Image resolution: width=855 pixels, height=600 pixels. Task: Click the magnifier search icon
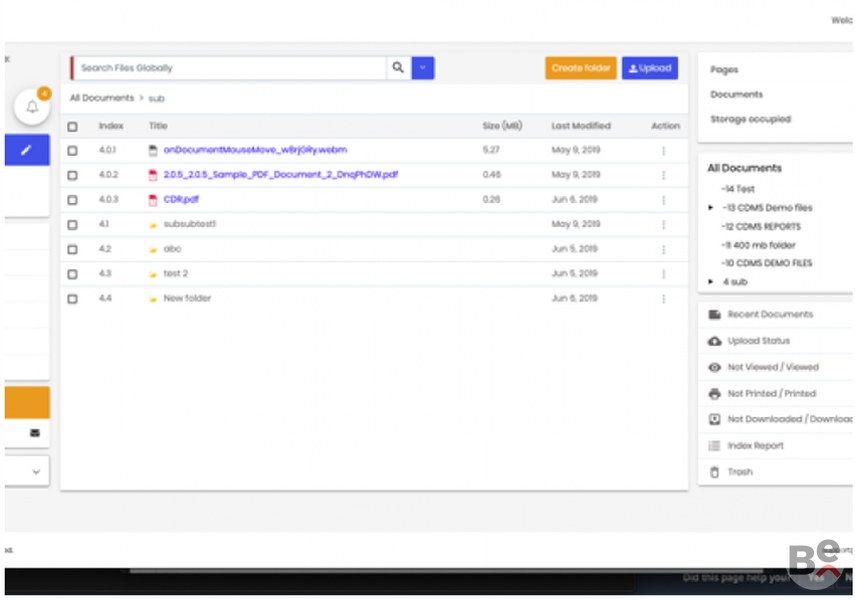(x=398, y=68)
